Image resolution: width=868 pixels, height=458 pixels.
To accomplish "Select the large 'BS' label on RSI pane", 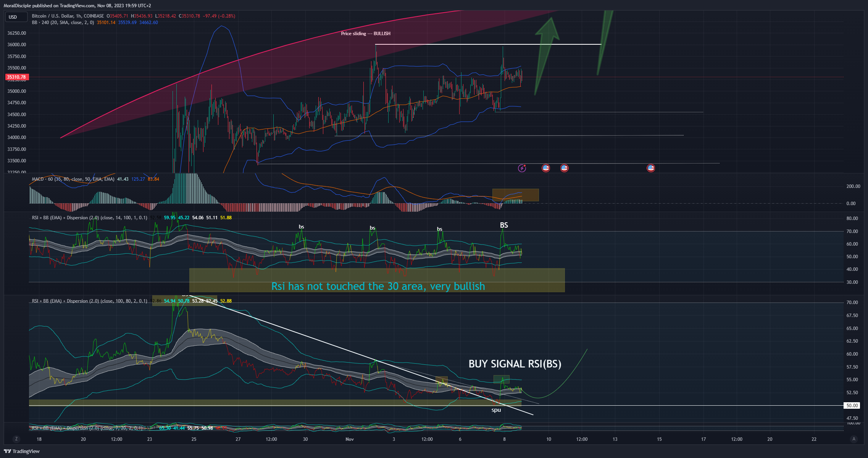I will pos(504,225).
